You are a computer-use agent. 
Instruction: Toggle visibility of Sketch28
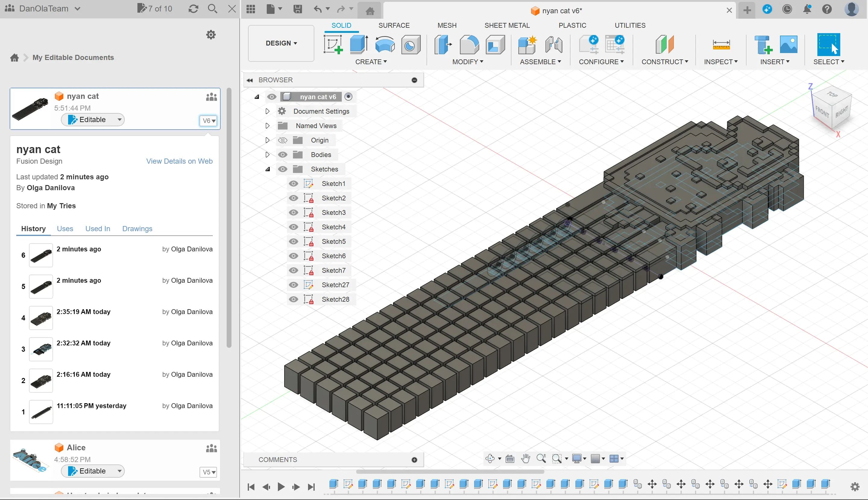(x=293, y=299)
